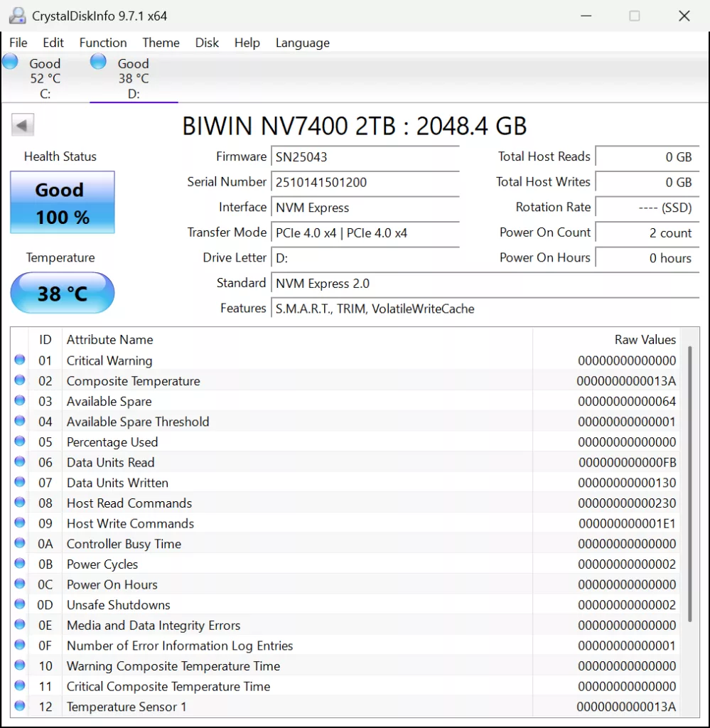Open the Language menu
This screenshot has width=710, height=728.
[x=303, y=43]
